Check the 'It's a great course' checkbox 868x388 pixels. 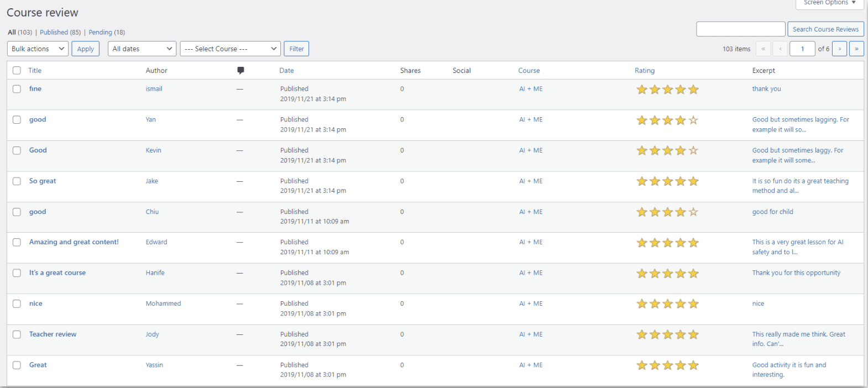point(17,273)
